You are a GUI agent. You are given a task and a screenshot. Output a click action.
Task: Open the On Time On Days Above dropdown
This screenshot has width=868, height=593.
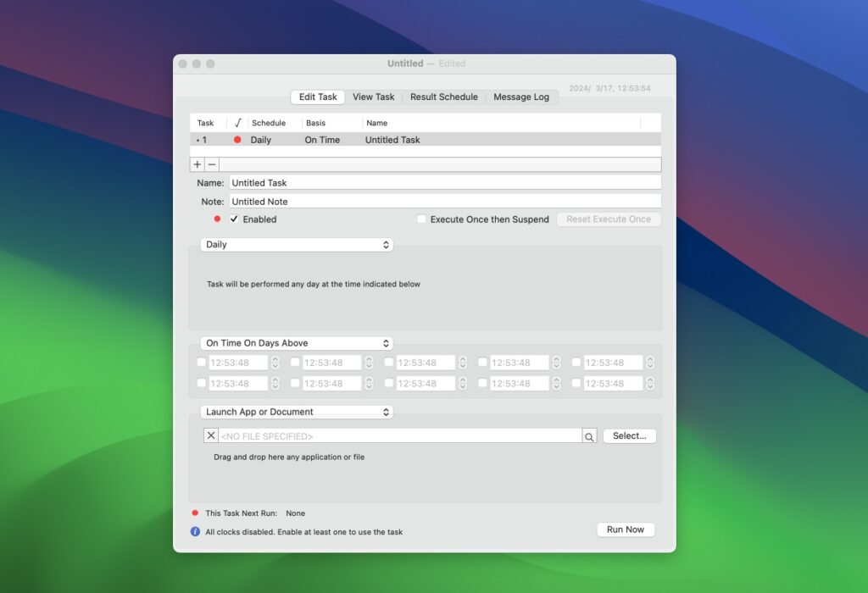(296, 342)
